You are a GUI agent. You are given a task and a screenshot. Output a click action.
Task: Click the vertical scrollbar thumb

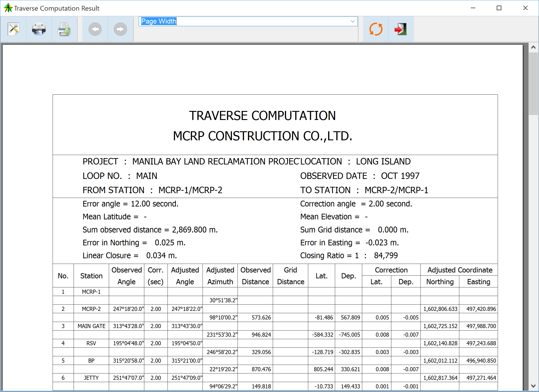[x=533, y=83]
